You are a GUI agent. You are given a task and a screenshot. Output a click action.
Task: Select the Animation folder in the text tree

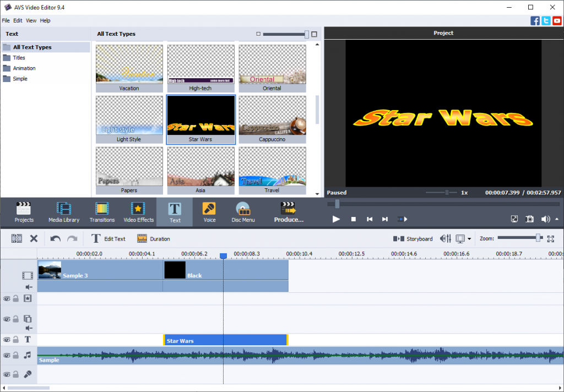point(24,68)
